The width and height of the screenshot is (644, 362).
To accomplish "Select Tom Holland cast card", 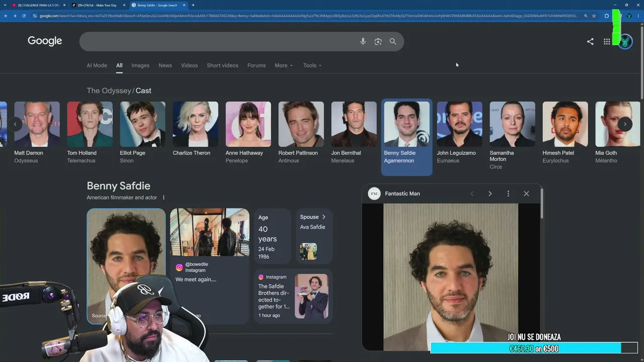I will point(90,133).
